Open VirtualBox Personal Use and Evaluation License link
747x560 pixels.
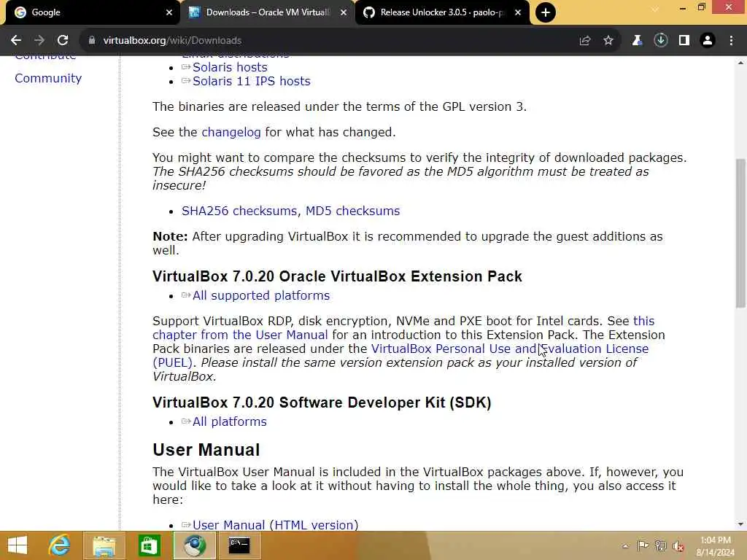point(510,349)
